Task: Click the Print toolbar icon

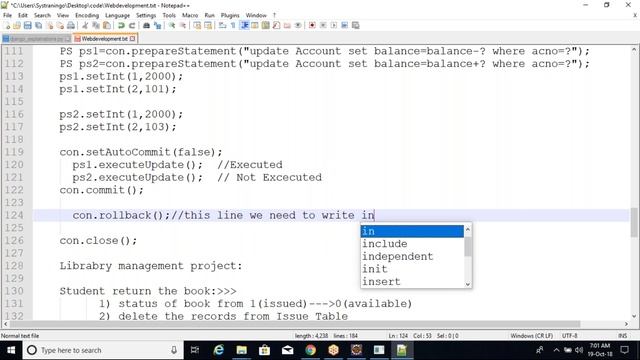Action: [x=71, y=25]
